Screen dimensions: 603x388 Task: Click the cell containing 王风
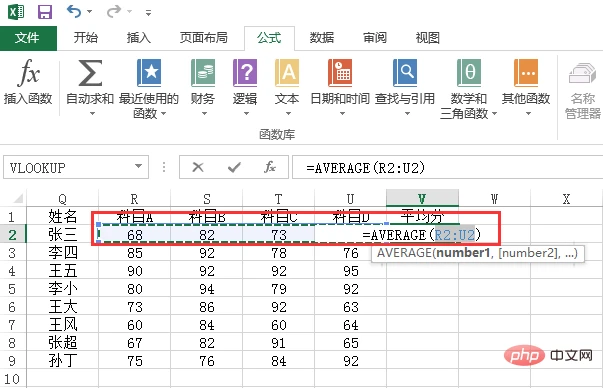62,325
